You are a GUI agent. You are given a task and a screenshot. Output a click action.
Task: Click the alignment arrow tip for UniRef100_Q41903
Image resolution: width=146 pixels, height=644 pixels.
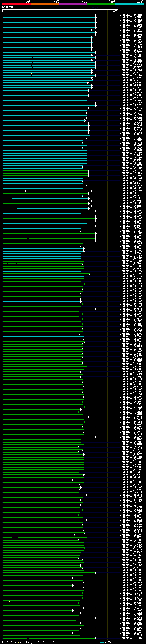click(92, 191)
